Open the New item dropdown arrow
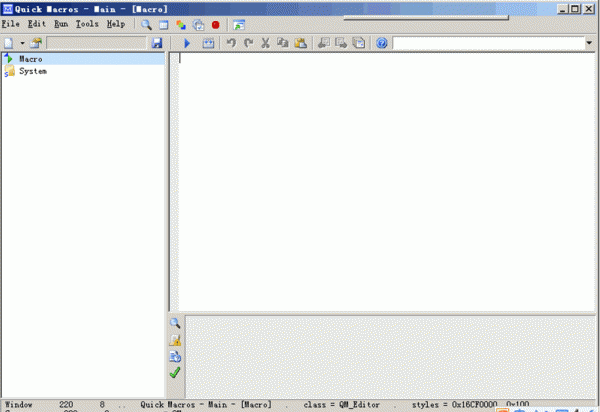Image resolution: width=600 pixels, height=412 pixels. (22, 43)
